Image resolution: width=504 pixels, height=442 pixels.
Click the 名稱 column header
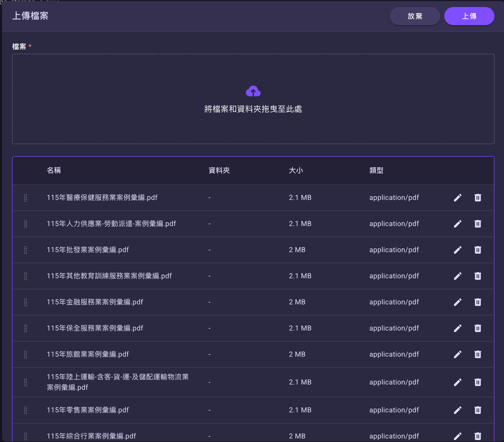[x=54, y=171]
